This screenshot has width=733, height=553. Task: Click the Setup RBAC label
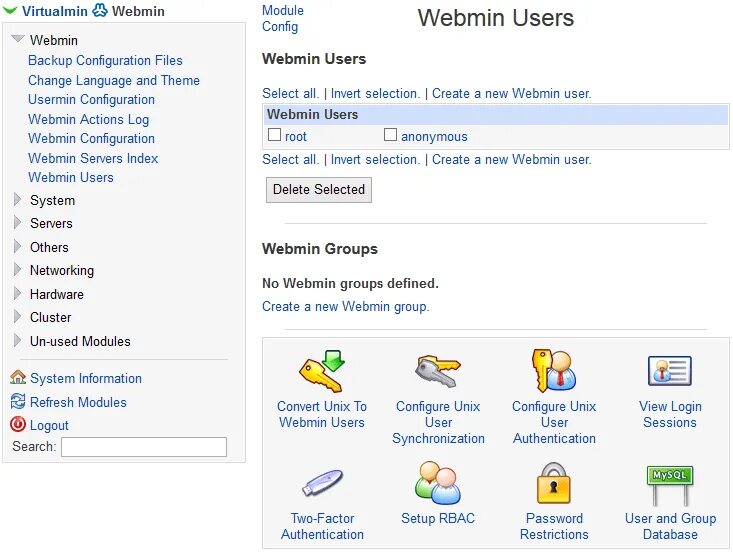click(x=438, y=518)
